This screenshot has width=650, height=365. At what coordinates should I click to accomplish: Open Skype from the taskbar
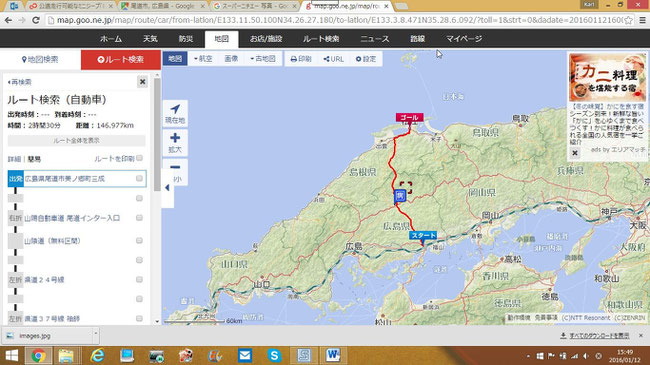click(274, 355)
